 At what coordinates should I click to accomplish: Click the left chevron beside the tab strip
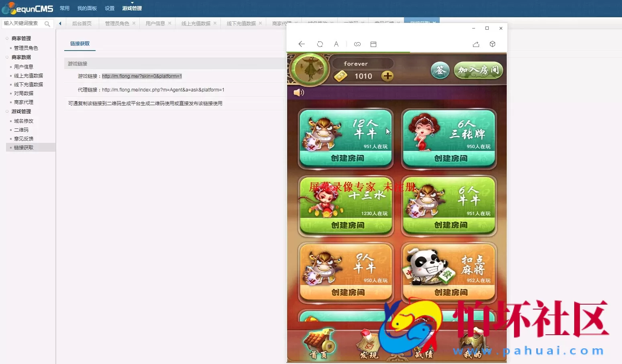pos(60,23)
